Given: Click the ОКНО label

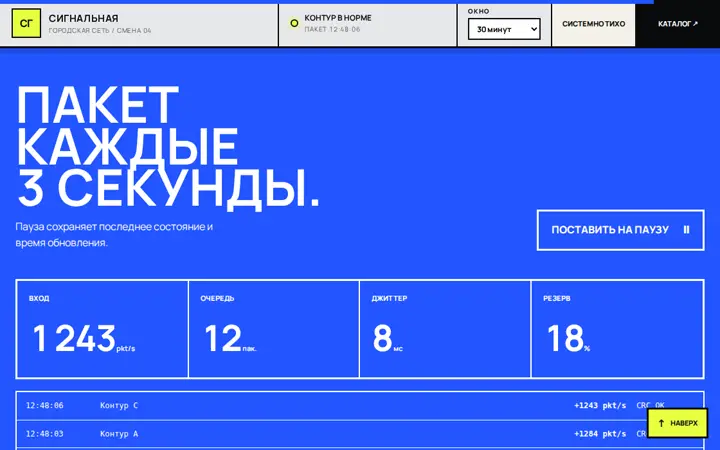Looking at the screenshot, I should pyautogui.click(x=478, y=11).
